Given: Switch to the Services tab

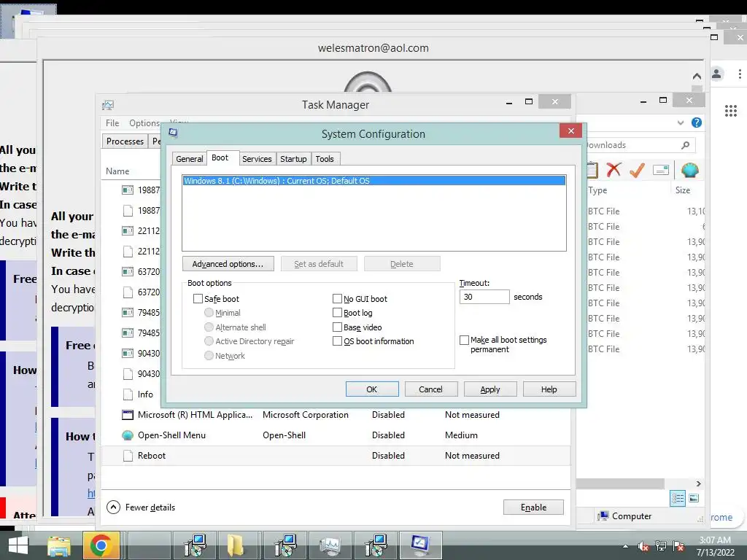Looking at the screenshot, I should click(257, 158).
